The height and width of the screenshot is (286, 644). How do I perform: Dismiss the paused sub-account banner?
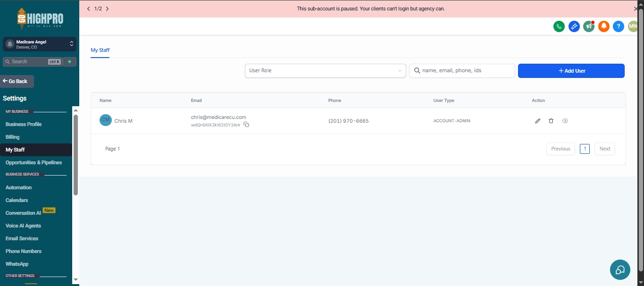click(x=636, y=8)
